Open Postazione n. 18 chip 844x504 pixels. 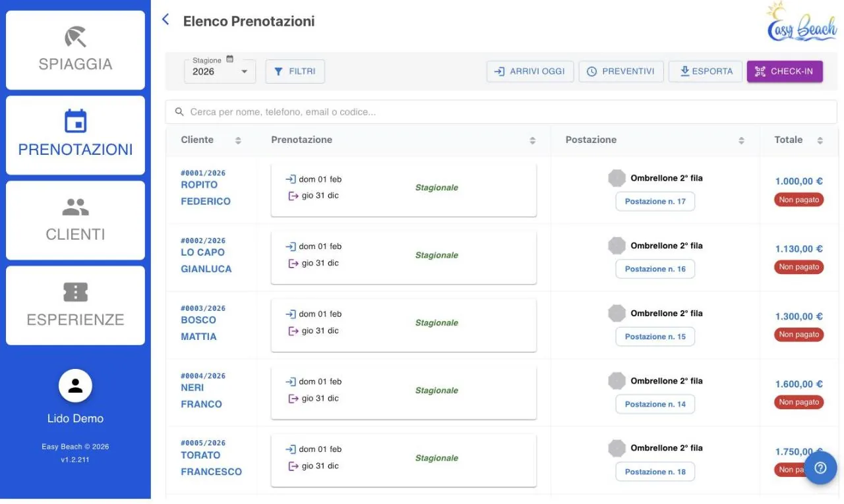click(655, 472)
